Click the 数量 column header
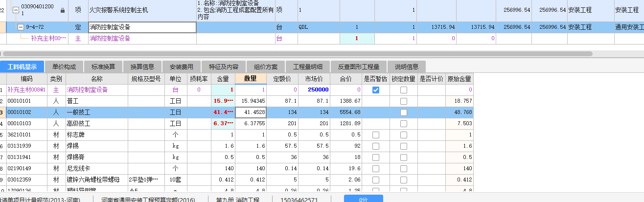 point(251,79)
